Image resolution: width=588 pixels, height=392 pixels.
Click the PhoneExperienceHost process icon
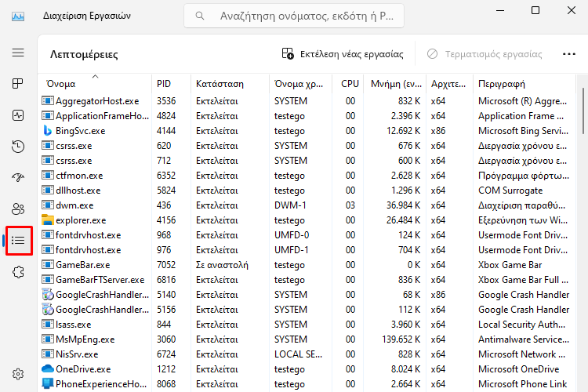48,383
